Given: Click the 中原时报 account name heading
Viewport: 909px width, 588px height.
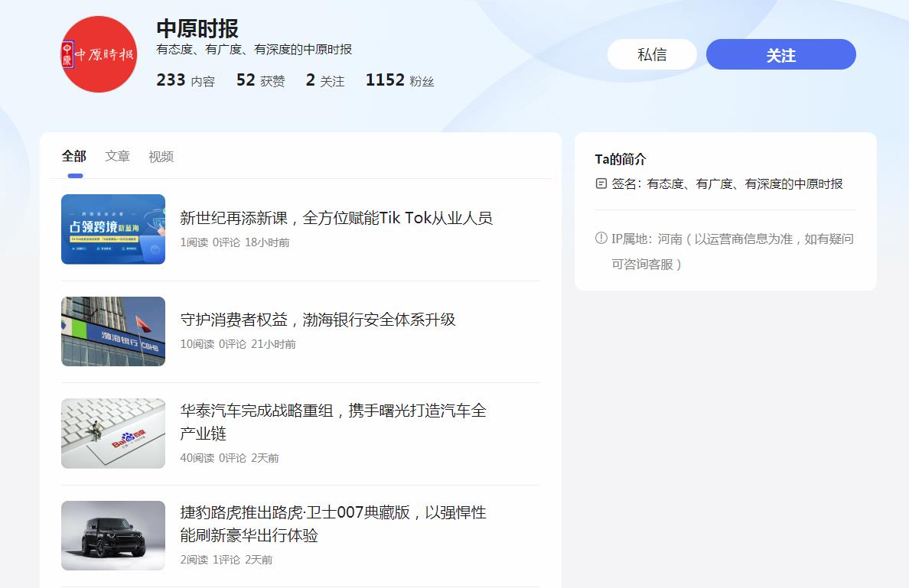Looking at the screenshot, I should (x=197, y=28).
